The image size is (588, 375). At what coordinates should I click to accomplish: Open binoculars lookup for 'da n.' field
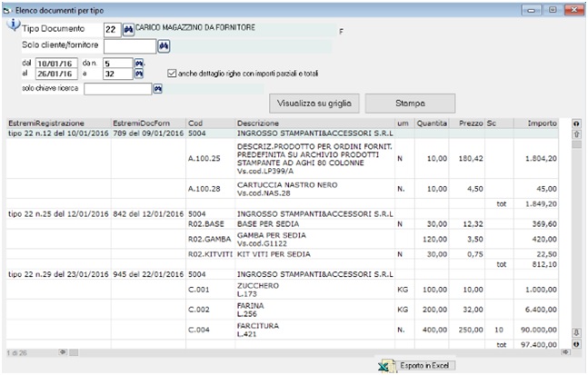pos(139,63)
